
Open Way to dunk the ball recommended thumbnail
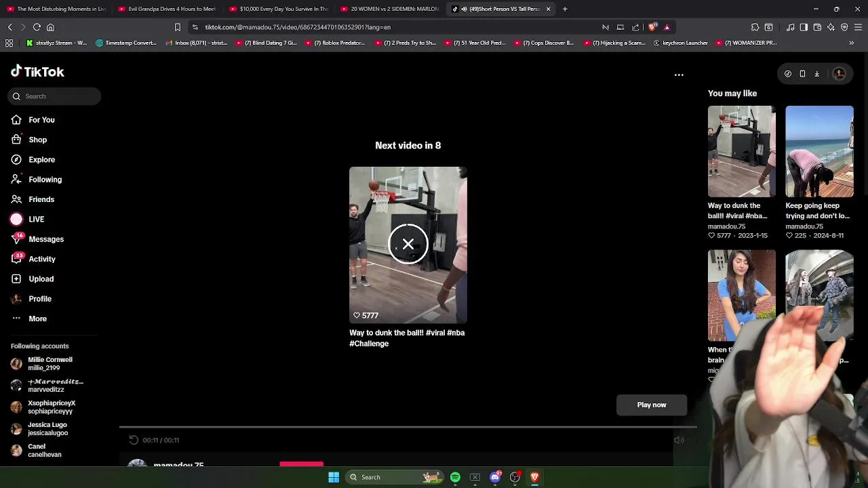click(x=741, y=151)
